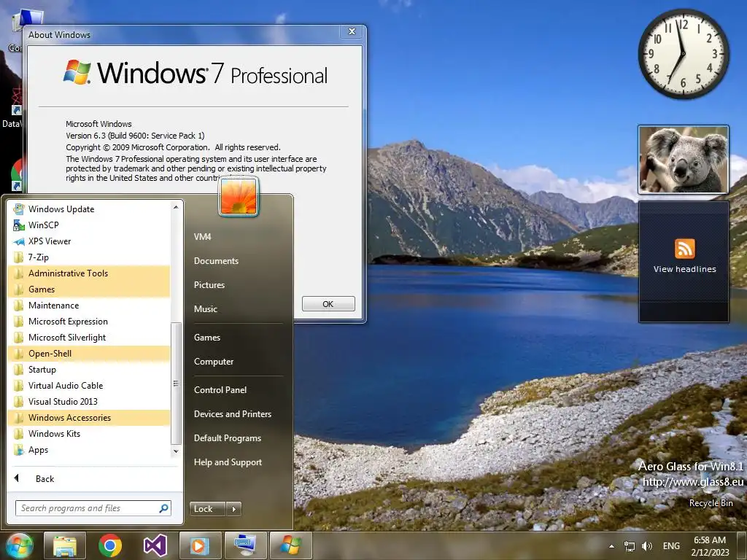Click the clock desktop gadget
Screen dimensions: 747x560
tap(683, 54)
